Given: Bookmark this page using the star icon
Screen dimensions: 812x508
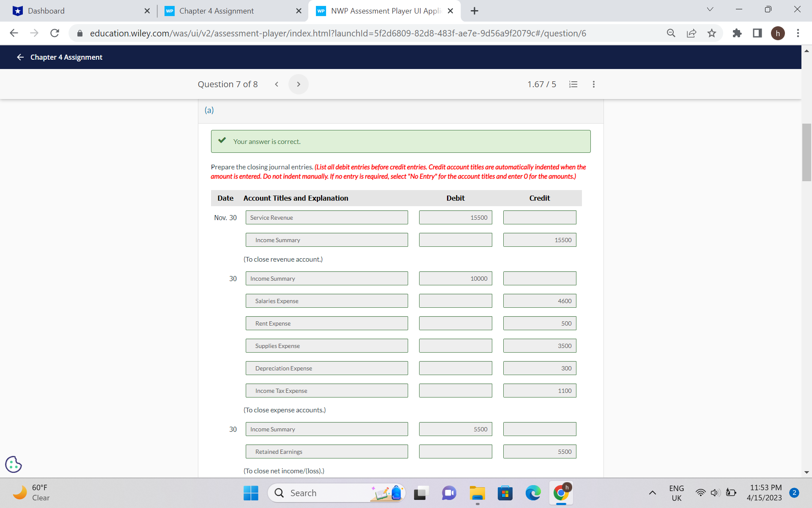Looking at the screenshot, I should coord(712,33).
